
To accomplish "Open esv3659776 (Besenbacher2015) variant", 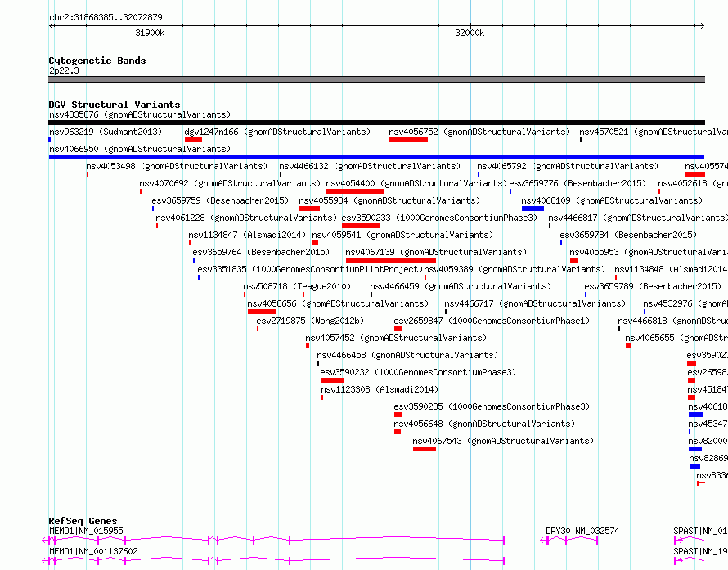I will (577, 183).
